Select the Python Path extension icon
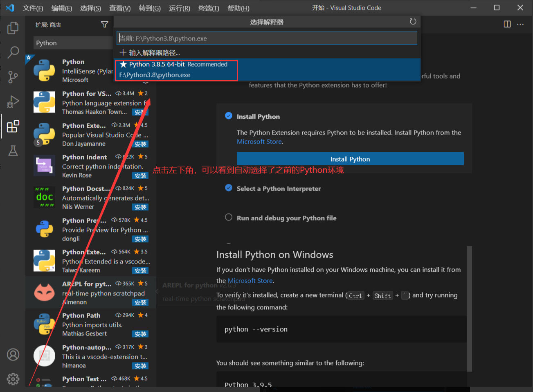Image resolution: width=533 pixels, height=392 pixels. click(44, 324)
